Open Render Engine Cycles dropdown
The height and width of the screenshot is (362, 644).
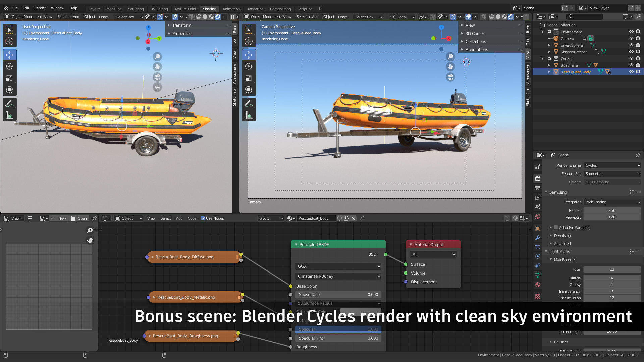(612, 165)
